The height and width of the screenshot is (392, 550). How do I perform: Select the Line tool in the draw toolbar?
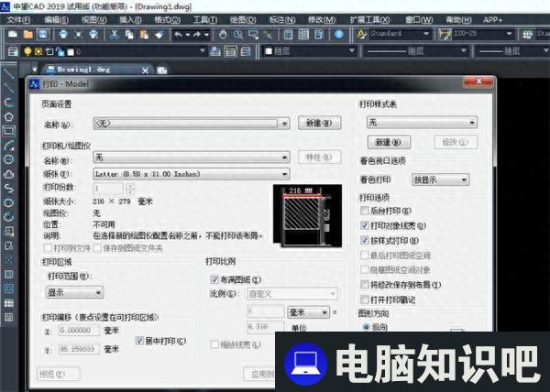click(x=8, y=73)
